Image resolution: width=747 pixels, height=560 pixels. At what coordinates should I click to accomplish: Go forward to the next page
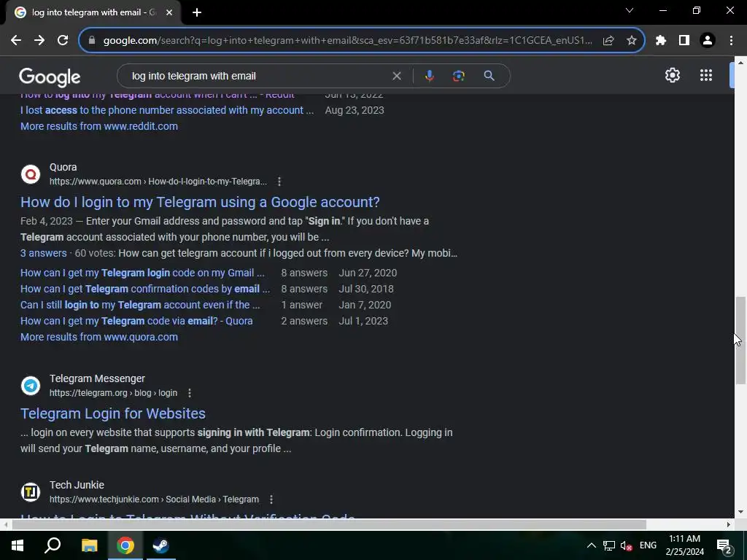click(39, 41)
